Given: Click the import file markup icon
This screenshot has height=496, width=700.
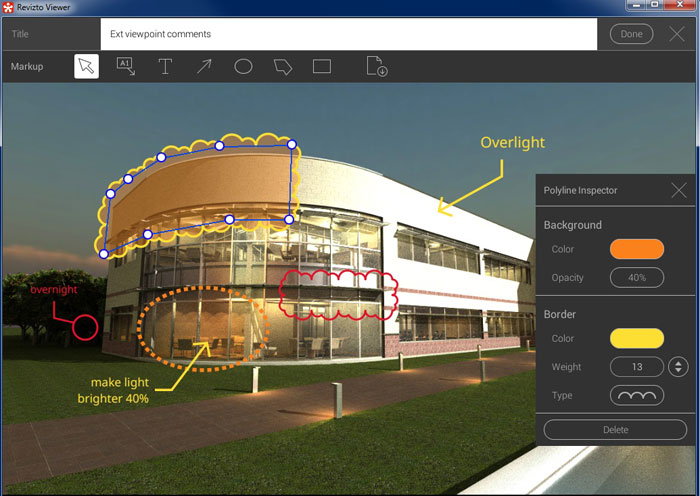Looking at the screenshot, I should coord(376,67).
